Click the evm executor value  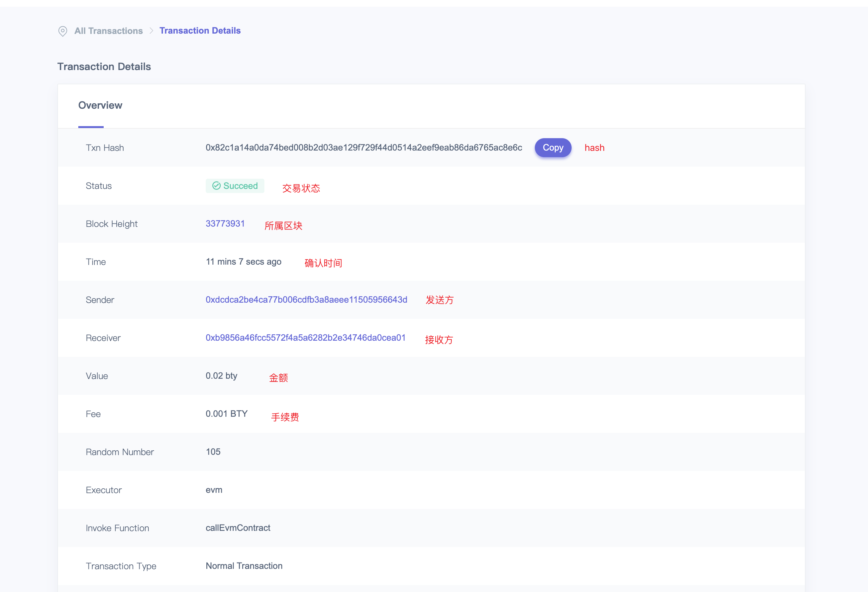point(214,490)
